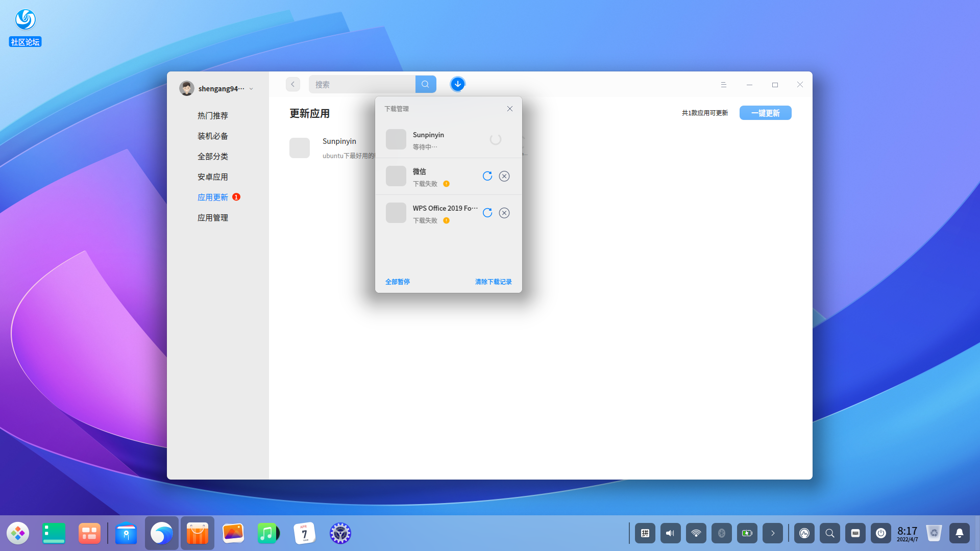
Task: Expand the shengang94 account dropdown
Action: point(251,88)
